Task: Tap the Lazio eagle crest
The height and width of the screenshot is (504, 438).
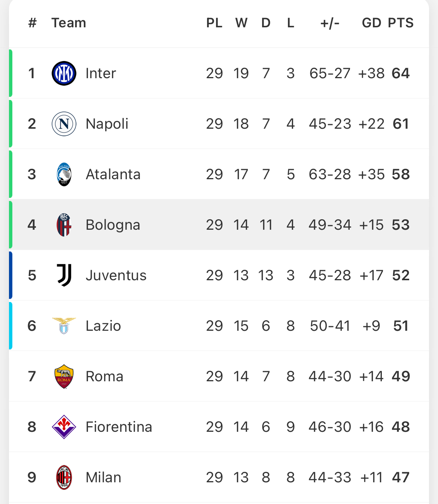Action: 64,326
